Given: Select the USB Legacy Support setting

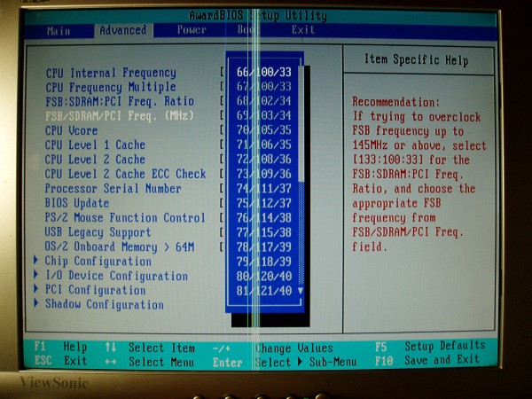Looking at the screenshot, I should click(98, 232).
